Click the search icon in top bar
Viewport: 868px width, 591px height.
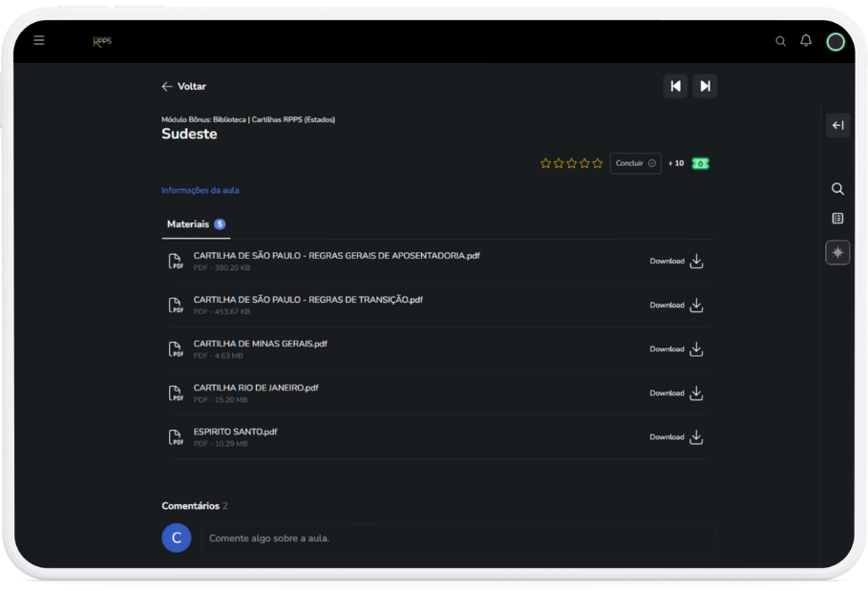pyautogui.click(x=780, y=41)
